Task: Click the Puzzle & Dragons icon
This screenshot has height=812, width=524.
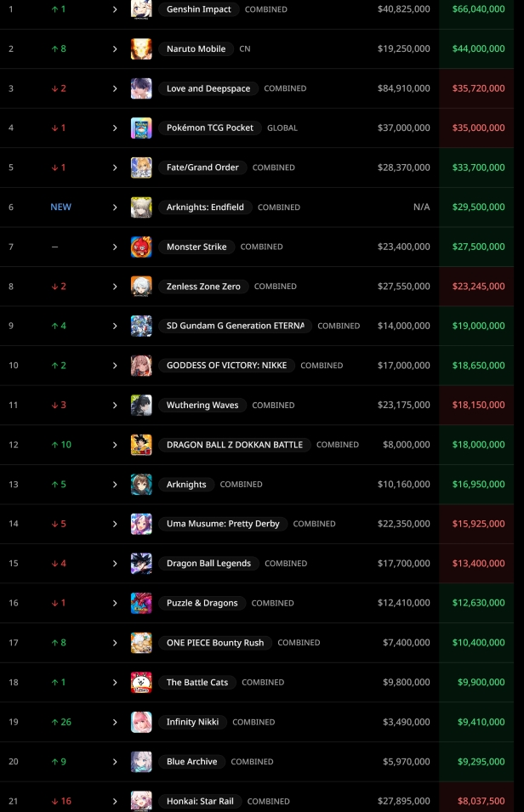Action: pos(141,604)
